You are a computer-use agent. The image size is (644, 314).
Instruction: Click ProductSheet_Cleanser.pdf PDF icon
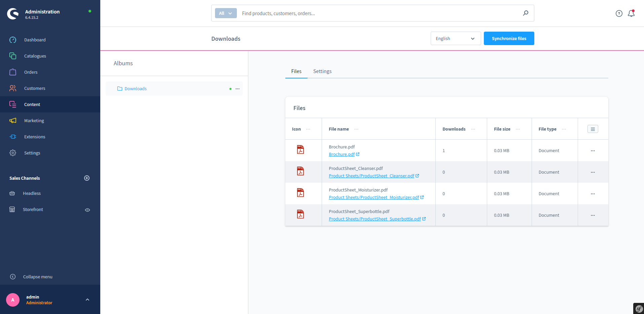coord(300,171)
